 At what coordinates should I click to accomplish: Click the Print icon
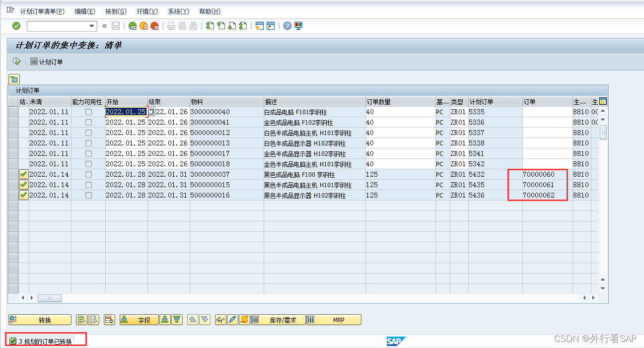pos(171,26)
